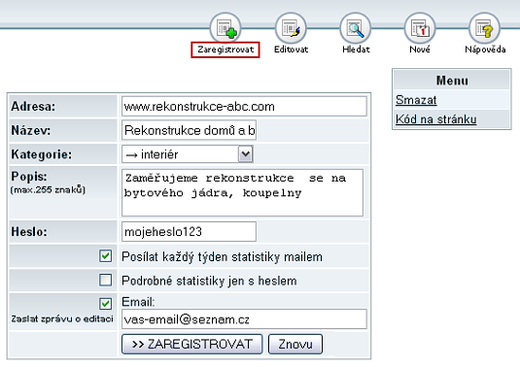Click the Název: label
The height and width of the screenshot is (367, 520).
[31, 130]
